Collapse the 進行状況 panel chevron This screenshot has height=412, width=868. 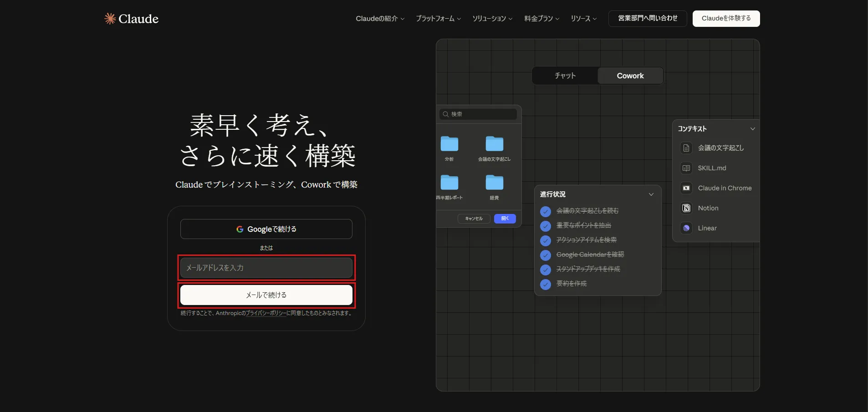[x=651, y=194]
